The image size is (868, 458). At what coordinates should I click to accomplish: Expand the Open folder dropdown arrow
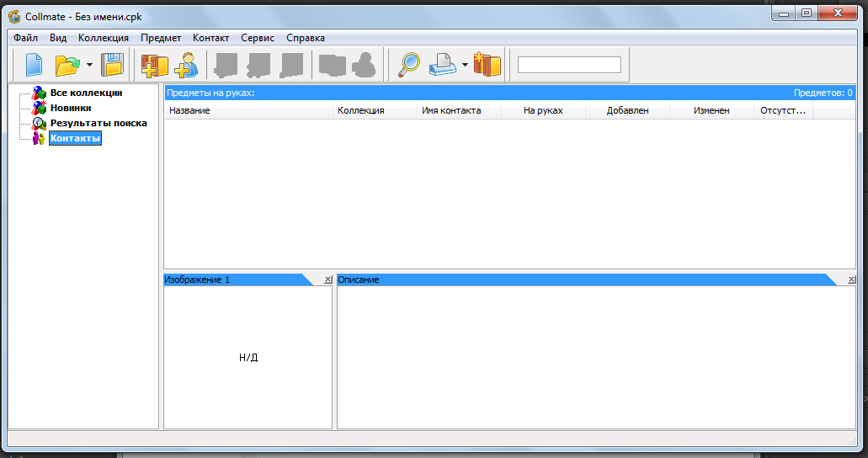[x=89, y=65]
